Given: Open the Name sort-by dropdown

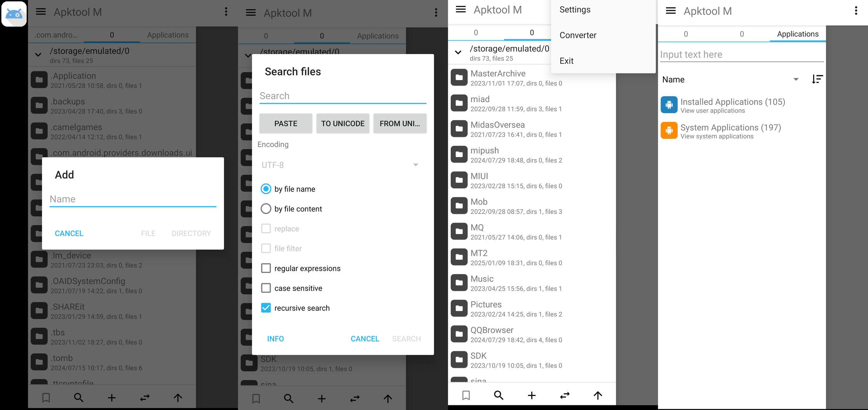Looking at the screenshot, I should [x=731, y=79].
